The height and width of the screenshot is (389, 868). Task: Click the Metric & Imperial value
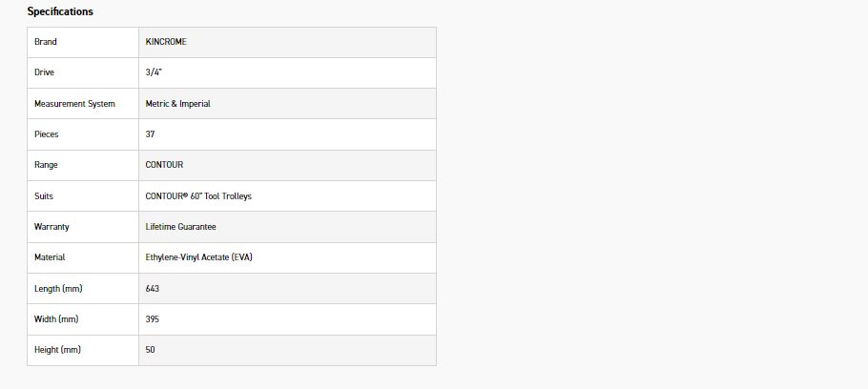click(x=177, y=104)
